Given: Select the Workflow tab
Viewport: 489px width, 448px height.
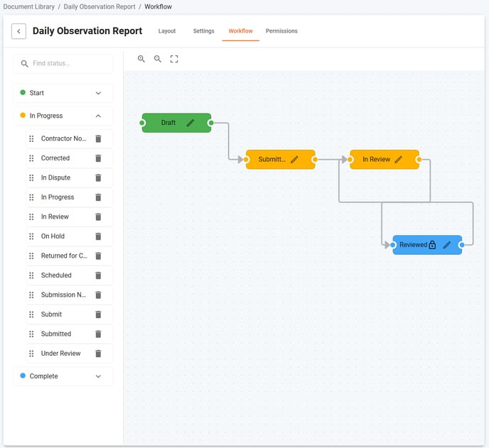Looking at the screenshot, I should (x=240, y=31).
